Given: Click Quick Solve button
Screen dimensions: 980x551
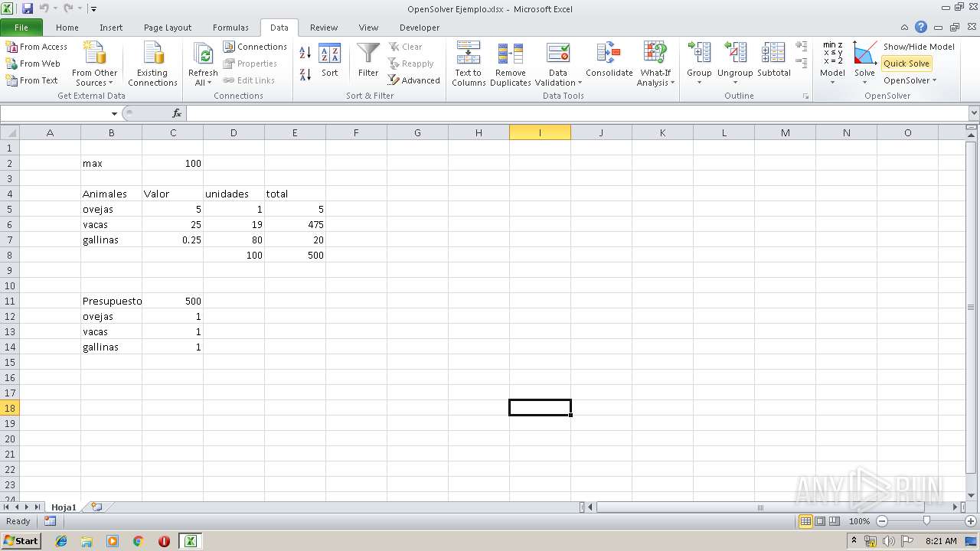Looking at the screenshot, I should point(906,64).
